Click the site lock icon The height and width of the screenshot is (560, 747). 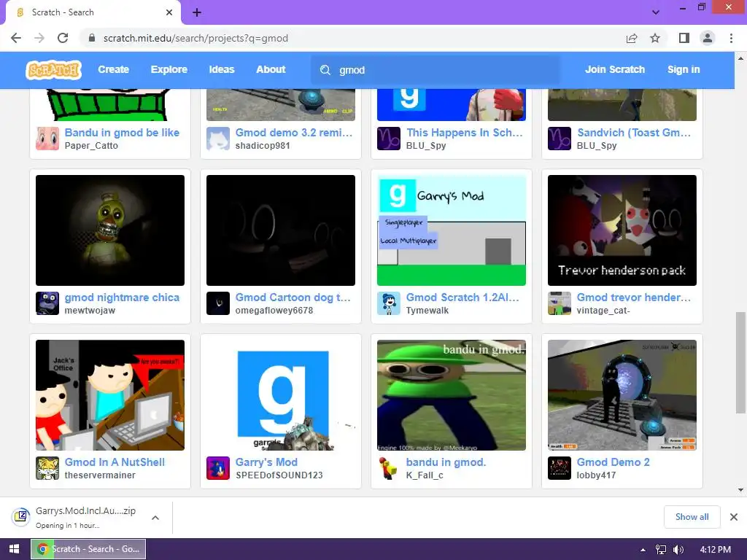(92, 38)
